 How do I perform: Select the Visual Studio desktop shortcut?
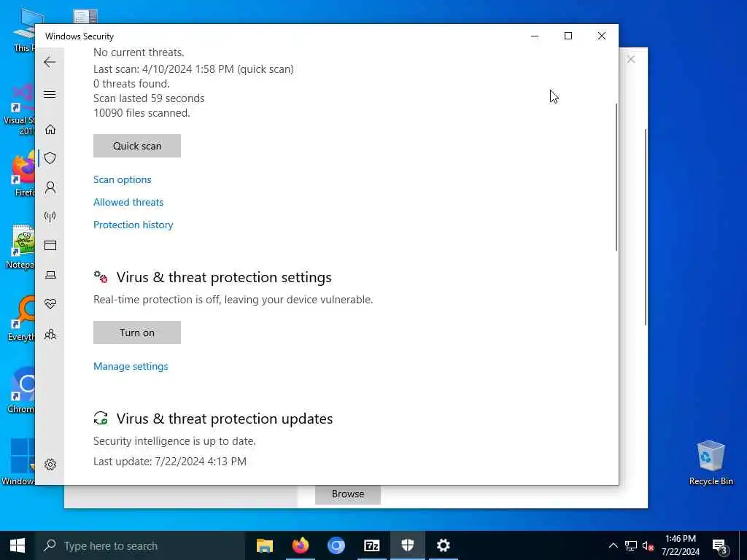tap(19, 111)
